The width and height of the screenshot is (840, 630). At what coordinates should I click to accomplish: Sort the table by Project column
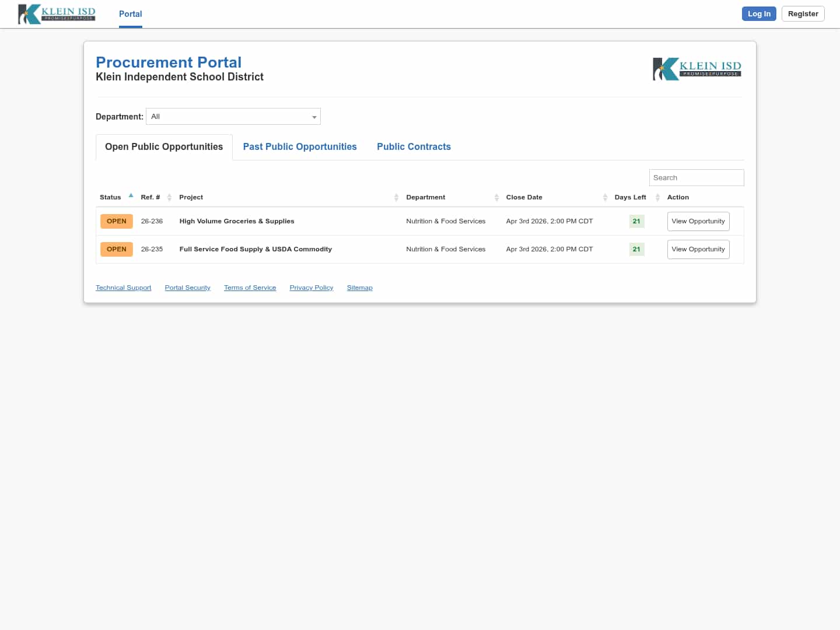click(396, 197)
